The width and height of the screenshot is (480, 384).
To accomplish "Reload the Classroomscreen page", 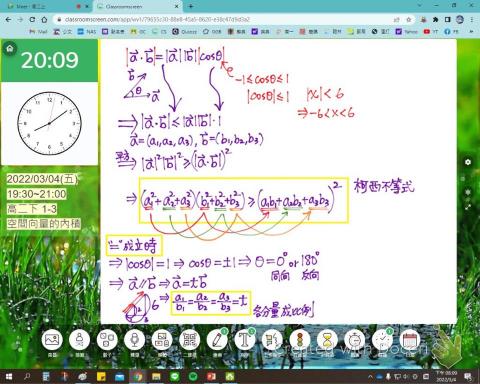I will click(x=32, y=20).
